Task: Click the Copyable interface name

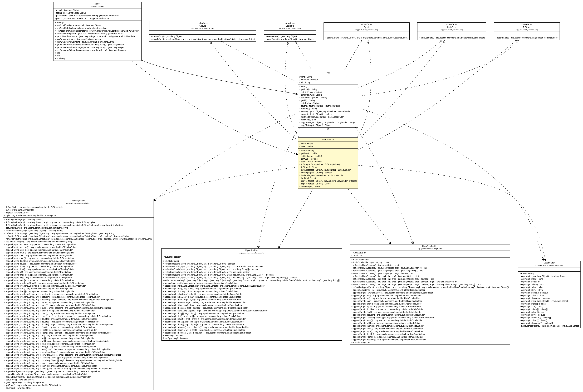Action: tap(290, 26)
